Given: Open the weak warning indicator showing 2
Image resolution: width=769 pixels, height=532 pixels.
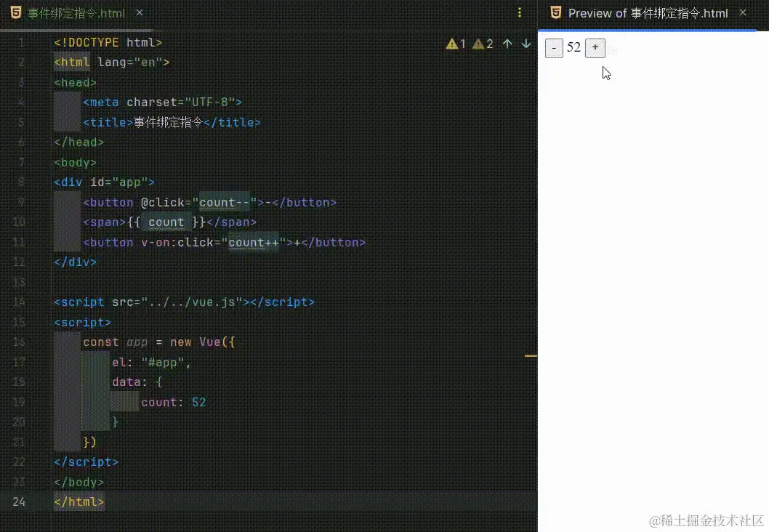Looking at the screenshot, I should pyautogui.click(x=483, y=44).
